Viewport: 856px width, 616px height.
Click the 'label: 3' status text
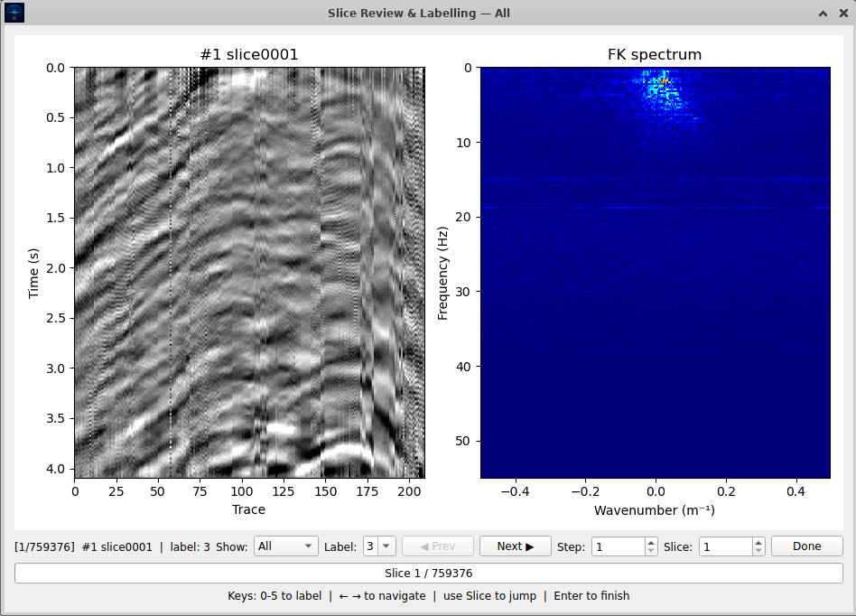pyautogui.click(x=190, y=546)
